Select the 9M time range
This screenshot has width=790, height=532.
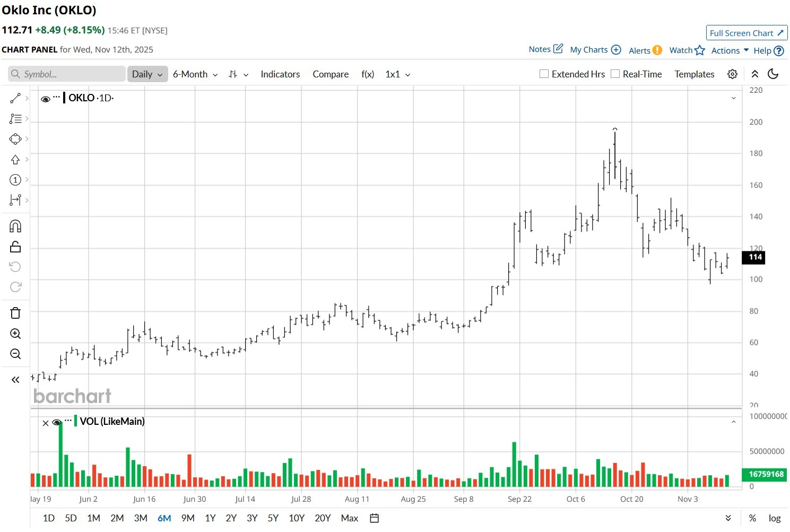click(x=188, y=518)
